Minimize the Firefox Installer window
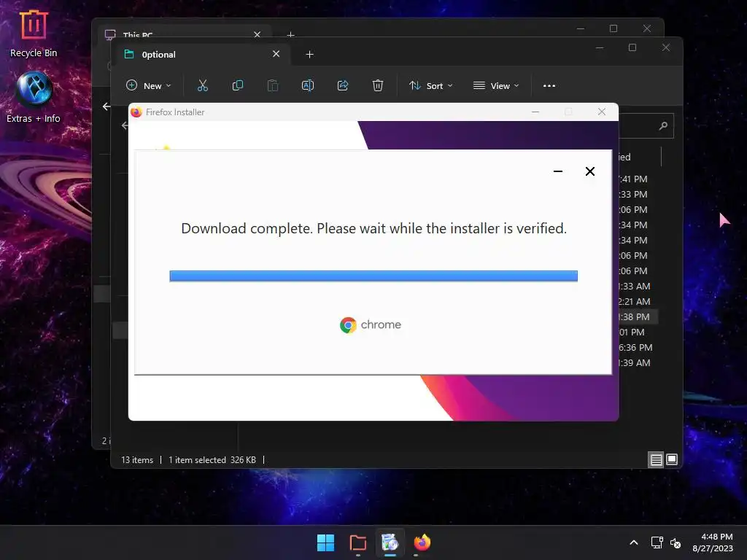 point(535,112)
